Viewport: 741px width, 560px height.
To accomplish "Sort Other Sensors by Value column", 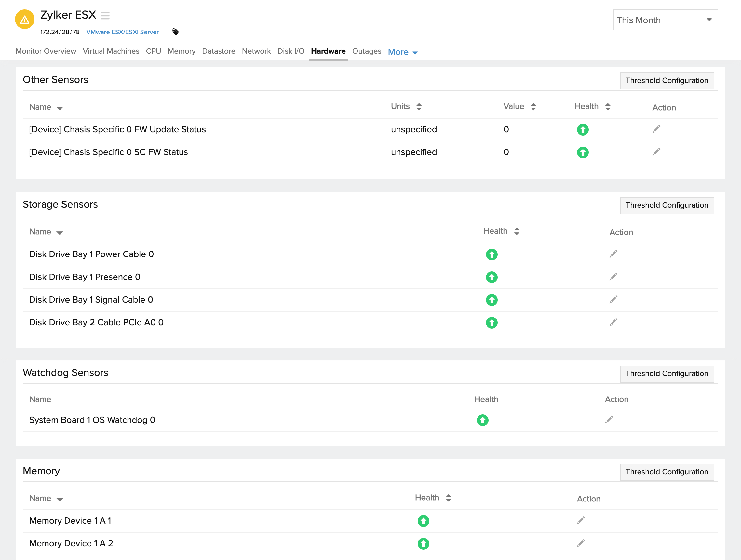I will pos(533,107).
